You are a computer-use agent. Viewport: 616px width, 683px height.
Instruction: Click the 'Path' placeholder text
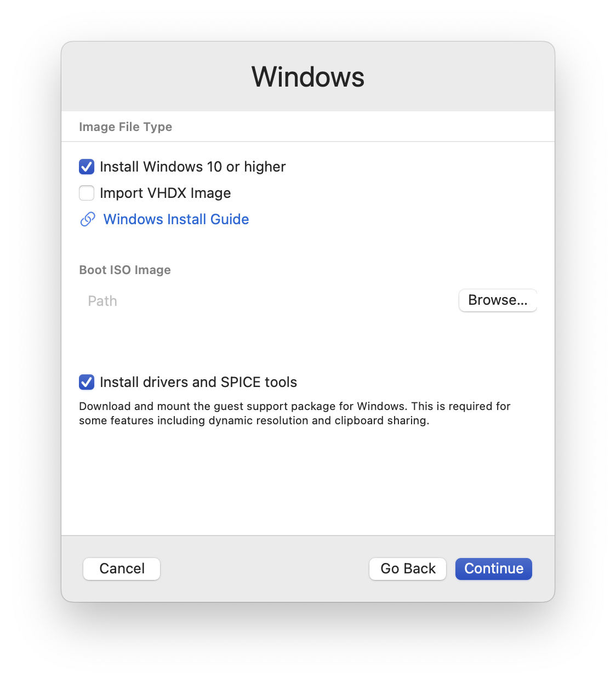point(102,301)
